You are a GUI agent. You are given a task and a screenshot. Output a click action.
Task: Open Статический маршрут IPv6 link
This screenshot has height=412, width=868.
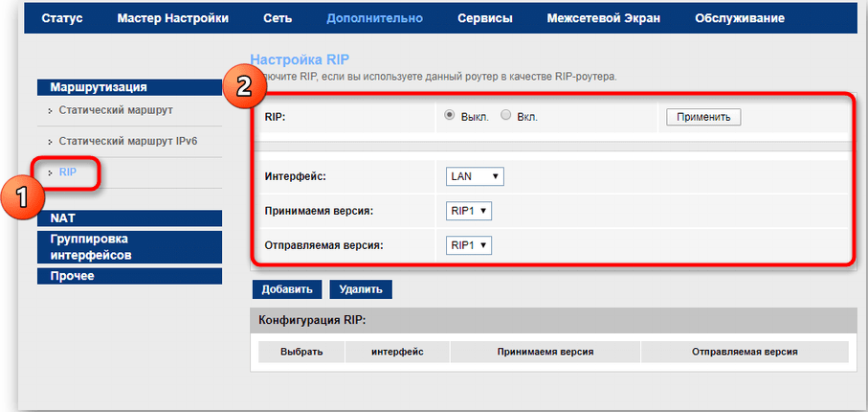pyautogui.click(x=128, y=141)
